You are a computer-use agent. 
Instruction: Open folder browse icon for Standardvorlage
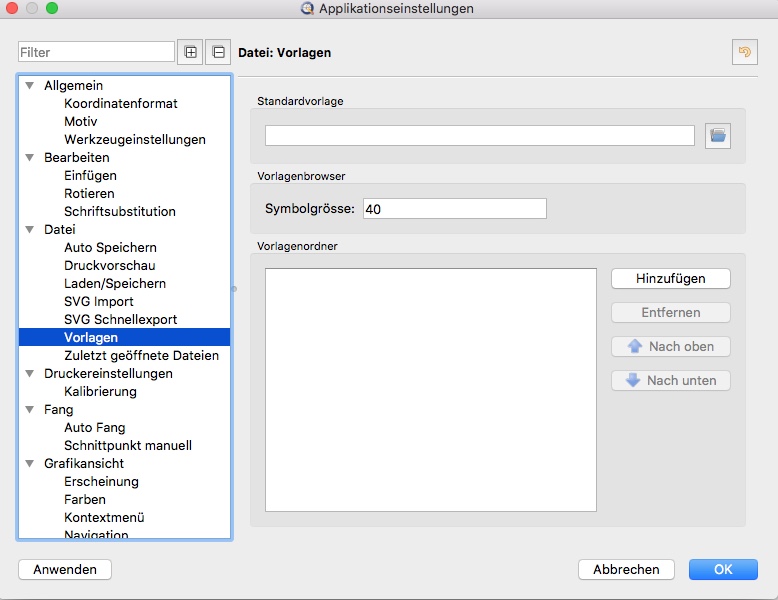718,136
